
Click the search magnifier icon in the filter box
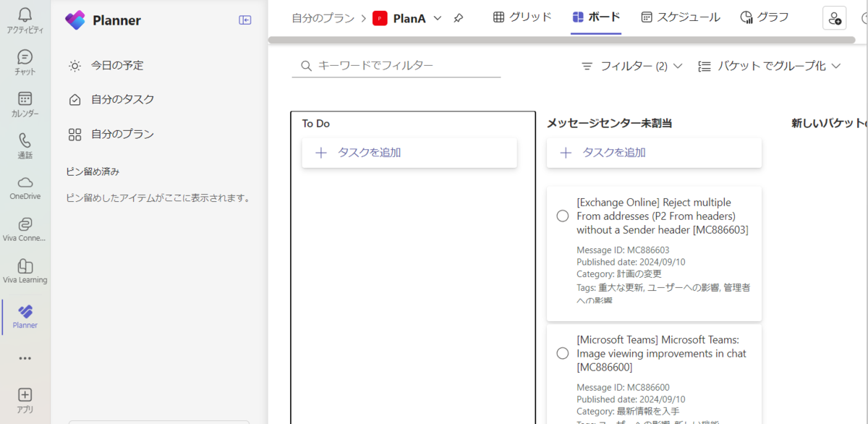tap(306, 66)
